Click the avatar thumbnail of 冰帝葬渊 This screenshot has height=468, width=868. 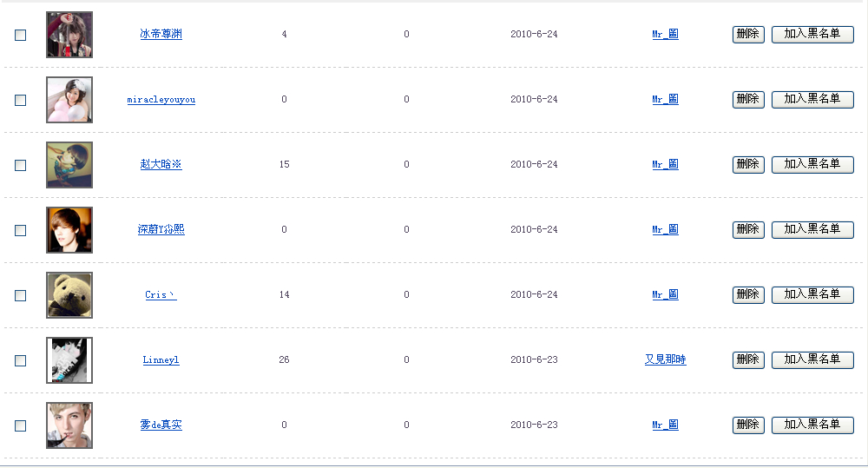[x=69, y=35]
